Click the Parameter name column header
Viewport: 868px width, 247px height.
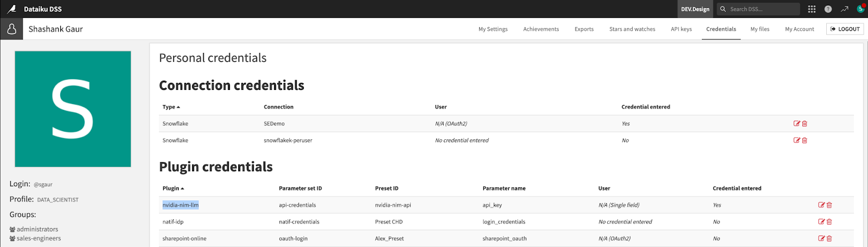(504, 188)
